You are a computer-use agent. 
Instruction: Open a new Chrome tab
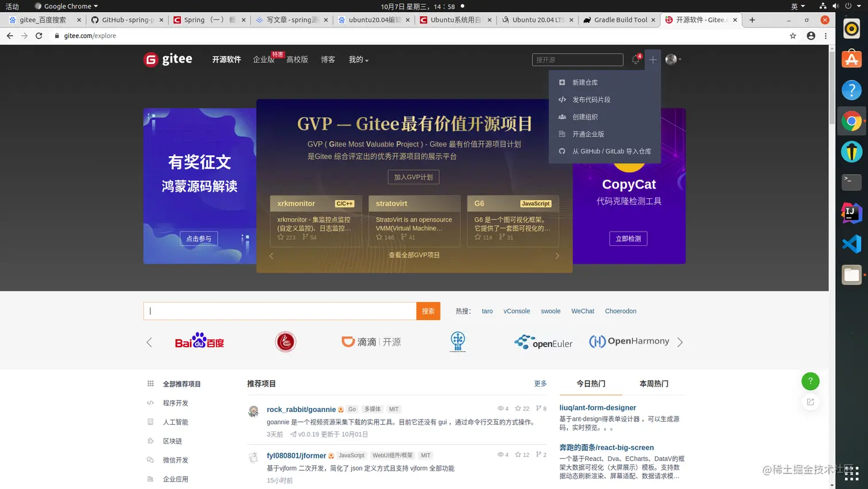pyautogui.click(x=752, y=20)
